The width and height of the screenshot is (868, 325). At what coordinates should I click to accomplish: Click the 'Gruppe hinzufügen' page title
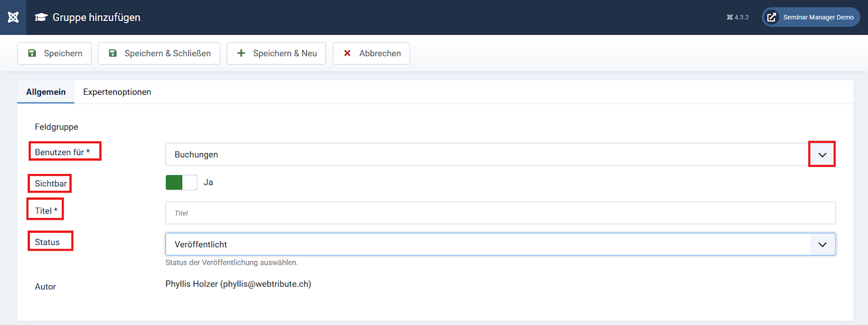[x=97, y=17]
